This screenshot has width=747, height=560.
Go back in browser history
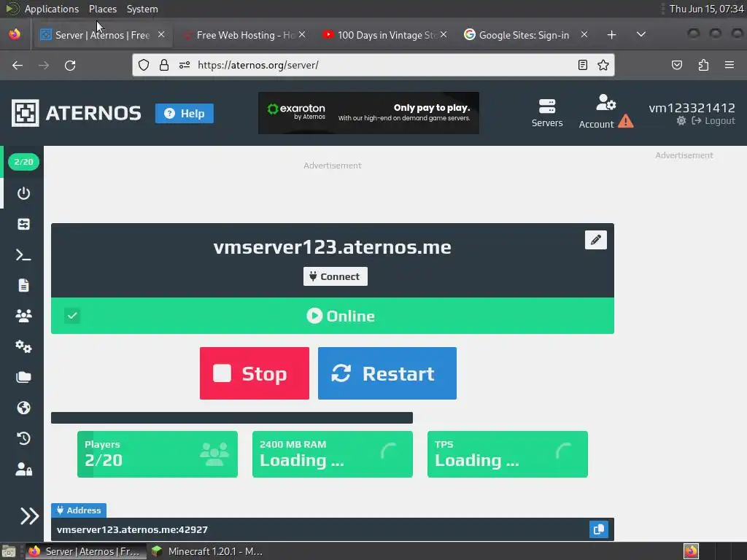pos(18,65)
